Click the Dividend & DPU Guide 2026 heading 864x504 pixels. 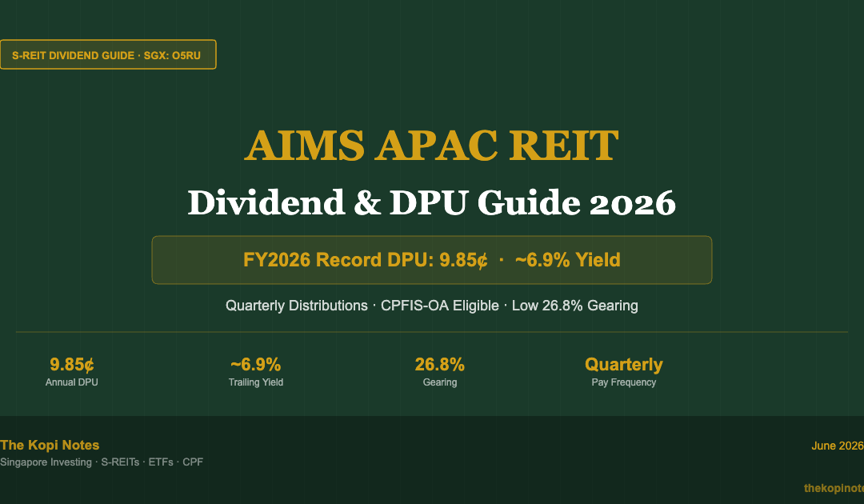click(x=431, y=202)
